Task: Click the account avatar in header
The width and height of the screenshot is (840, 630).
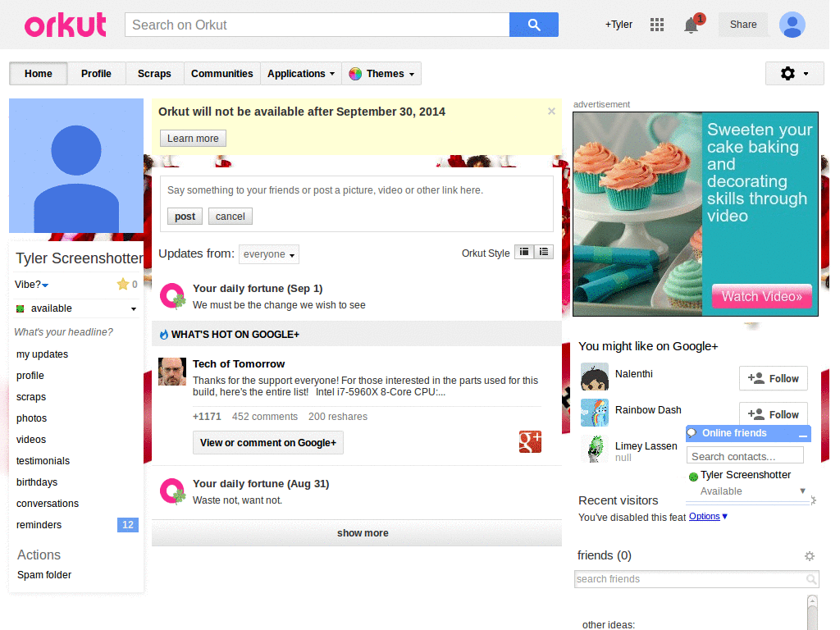Action: click(x=792, y=25)
